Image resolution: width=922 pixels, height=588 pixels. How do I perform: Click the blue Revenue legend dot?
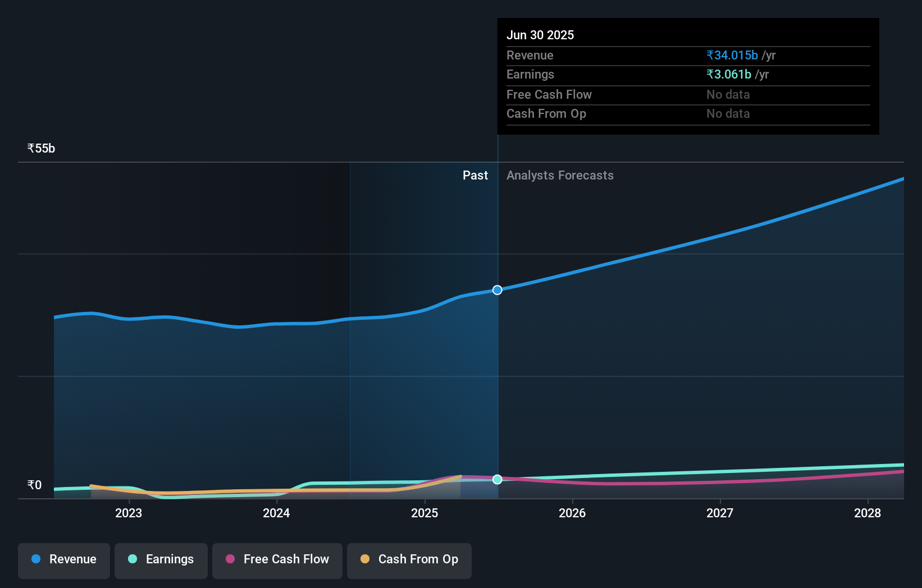35,559
